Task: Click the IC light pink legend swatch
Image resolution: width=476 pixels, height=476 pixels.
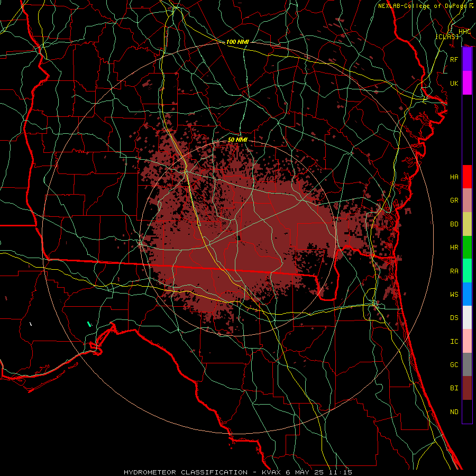Action: 467,341
